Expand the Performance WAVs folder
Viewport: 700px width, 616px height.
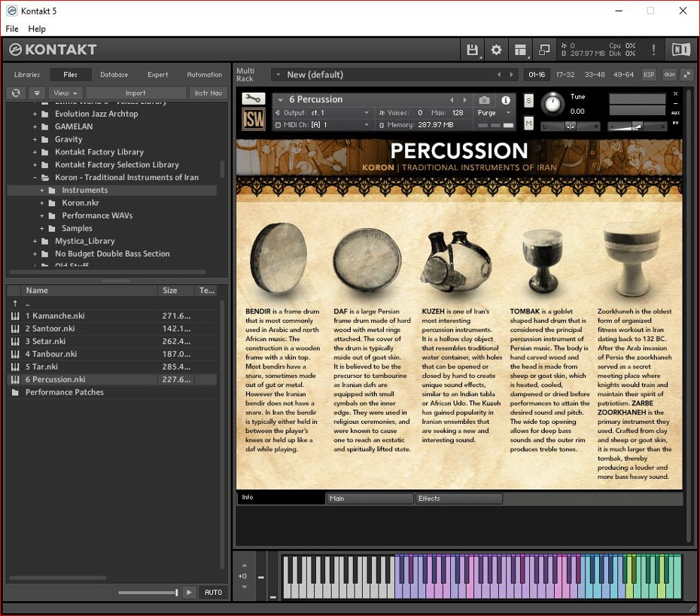click(42, 216)
